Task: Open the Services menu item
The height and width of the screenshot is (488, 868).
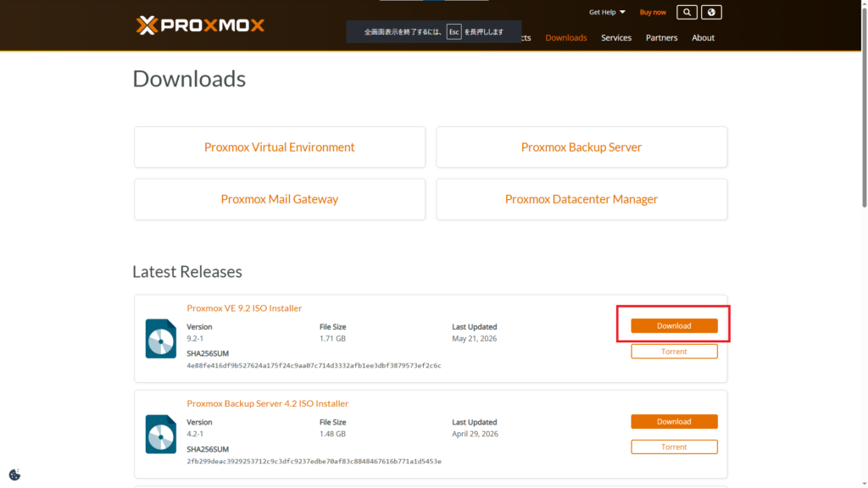Action: [x=616, y=37]
